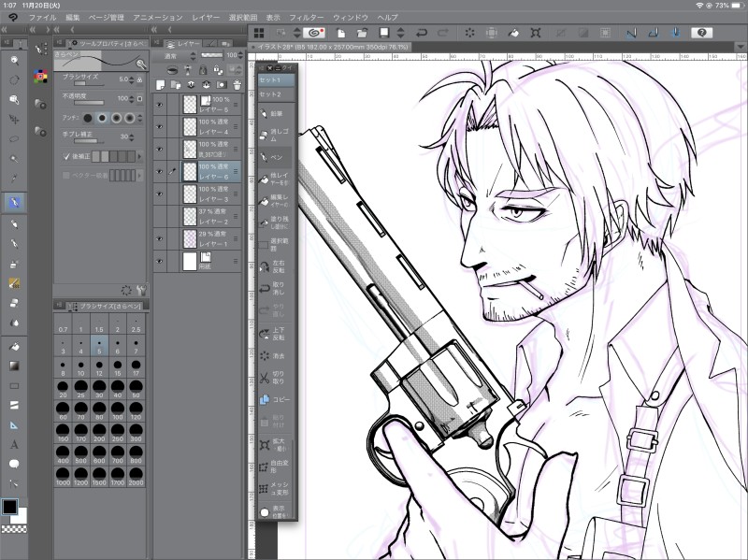Select the highlighted Pen tool in toolbox

tap(14, 202)
